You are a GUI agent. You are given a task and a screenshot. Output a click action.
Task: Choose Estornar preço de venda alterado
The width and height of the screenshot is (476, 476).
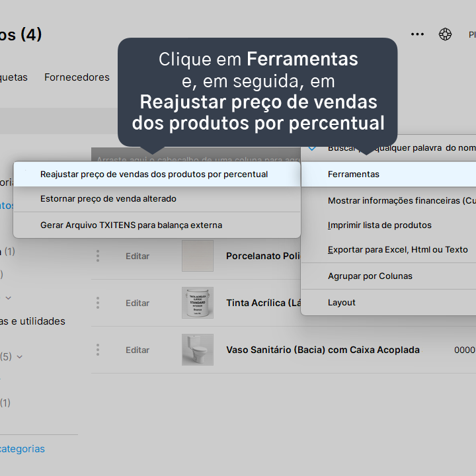[x=157, y=199]
